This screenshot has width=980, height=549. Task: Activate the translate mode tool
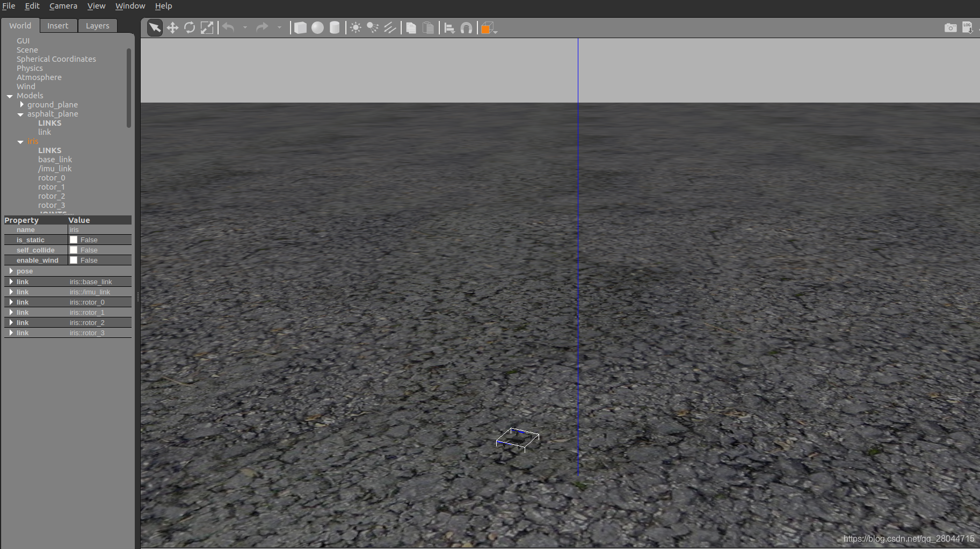pos(172,28)
